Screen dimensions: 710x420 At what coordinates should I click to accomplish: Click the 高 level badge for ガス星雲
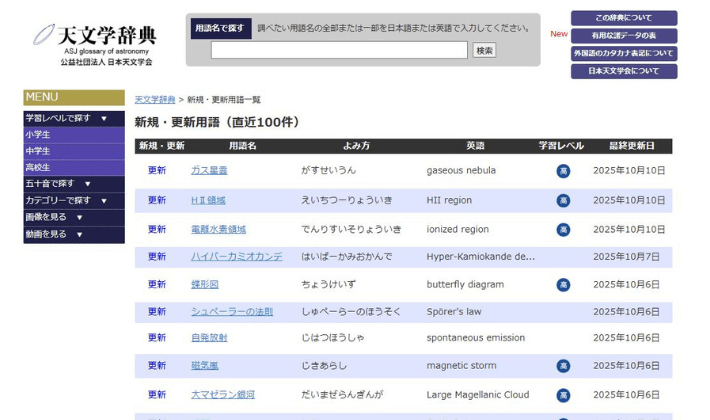[x=563, y=171]
